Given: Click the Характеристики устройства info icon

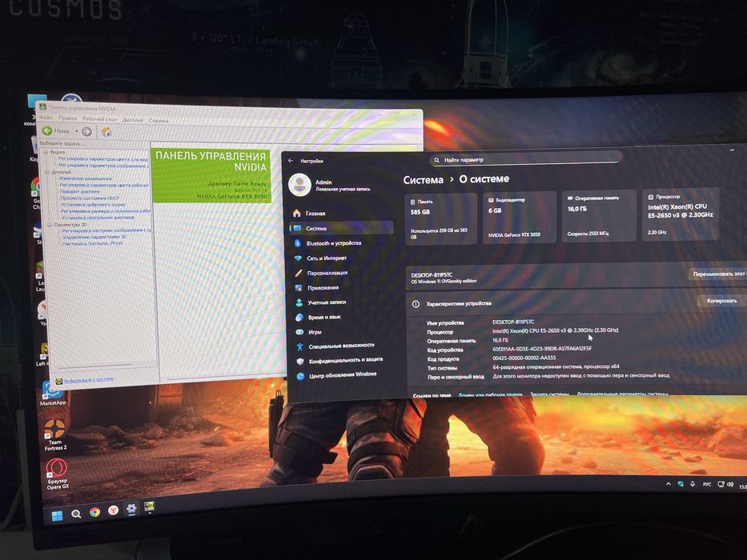Looking at the screenshot, I should pyautogui.click(x=416, y=304).
